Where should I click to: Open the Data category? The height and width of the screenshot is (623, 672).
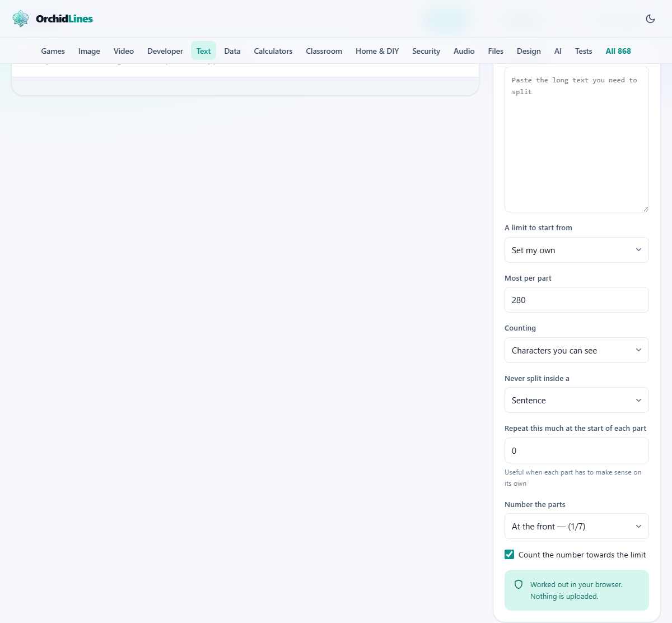232,51
